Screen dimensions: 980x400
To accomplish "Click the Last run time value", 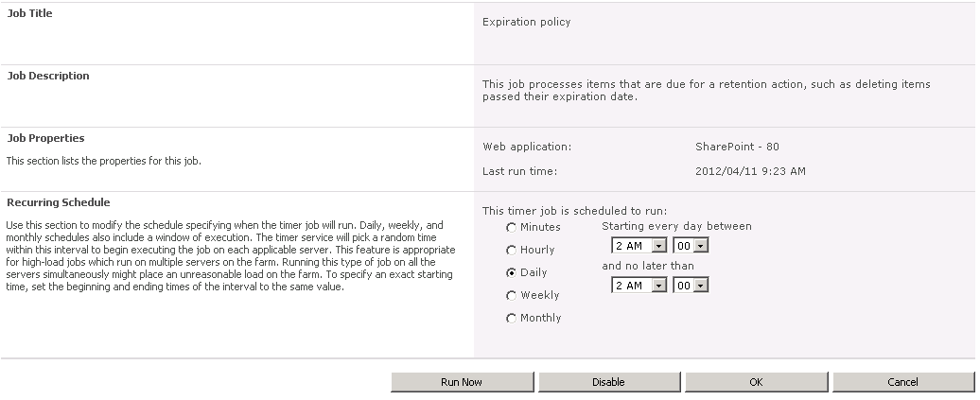I will 750,170.
